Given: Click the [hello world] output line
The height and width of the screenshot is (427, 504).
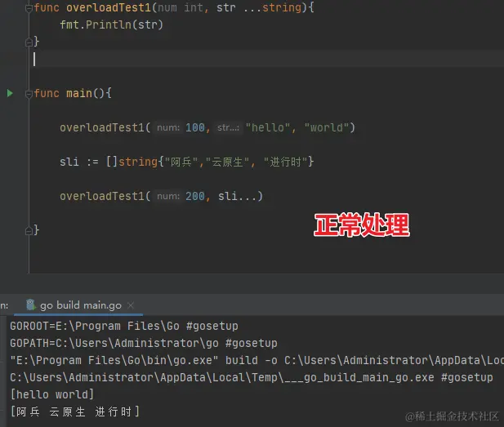Looking at the screenshot, I should click(x=52, y=394).
